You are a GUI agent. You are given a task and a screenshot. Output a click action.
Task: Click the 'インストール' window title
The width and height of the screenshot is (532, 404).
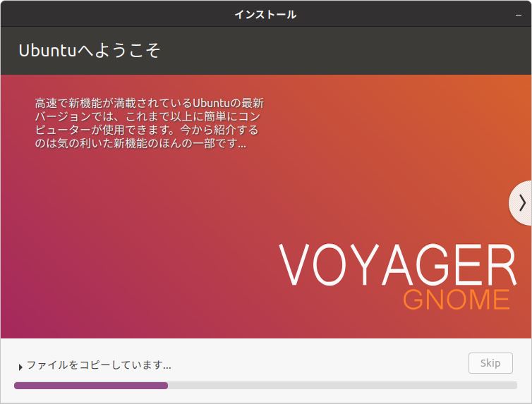(x=265, y=15)
